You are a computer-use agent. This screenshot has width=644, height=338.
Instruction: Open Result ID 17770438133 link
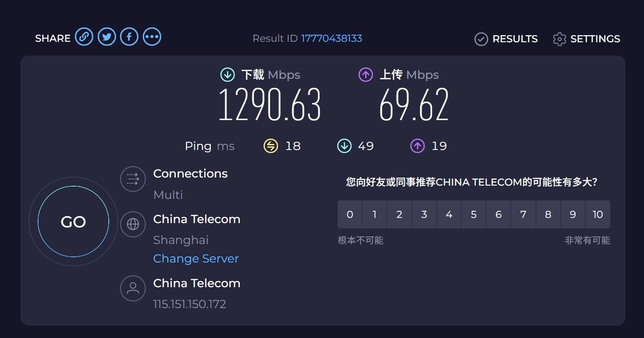(x=331, y=38)
